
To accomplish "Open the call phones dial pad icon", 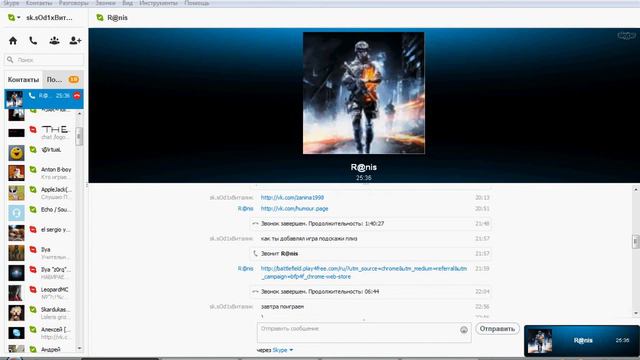I will point(33,40).
